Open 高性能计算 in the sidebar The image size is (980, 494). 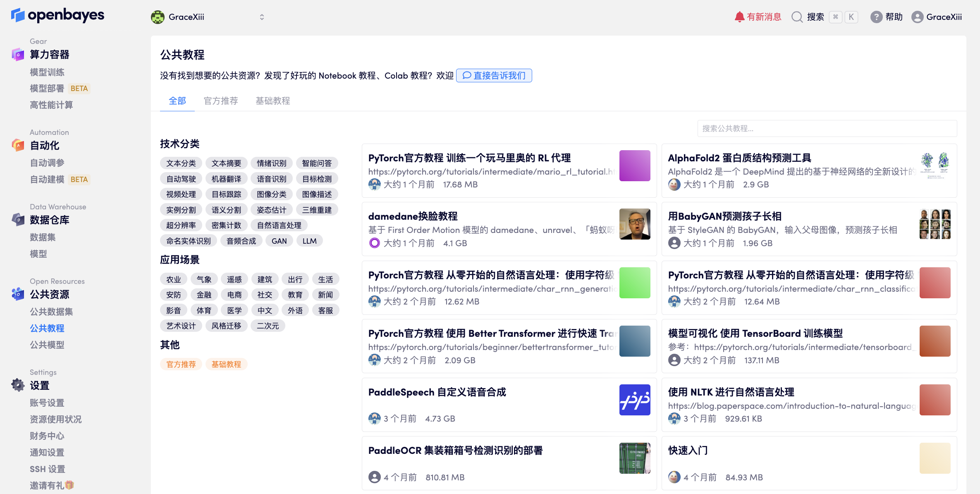click(x=51, y=105)
